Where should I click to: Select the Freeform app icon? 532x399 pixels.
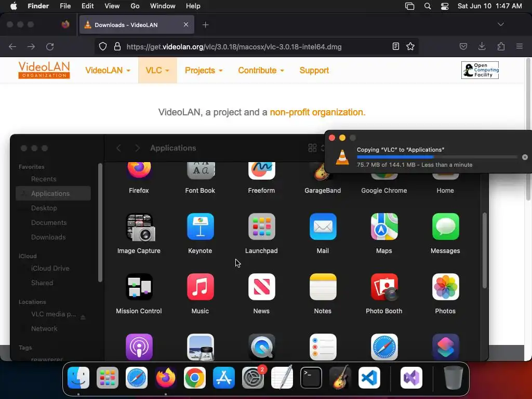pos(261,170)
